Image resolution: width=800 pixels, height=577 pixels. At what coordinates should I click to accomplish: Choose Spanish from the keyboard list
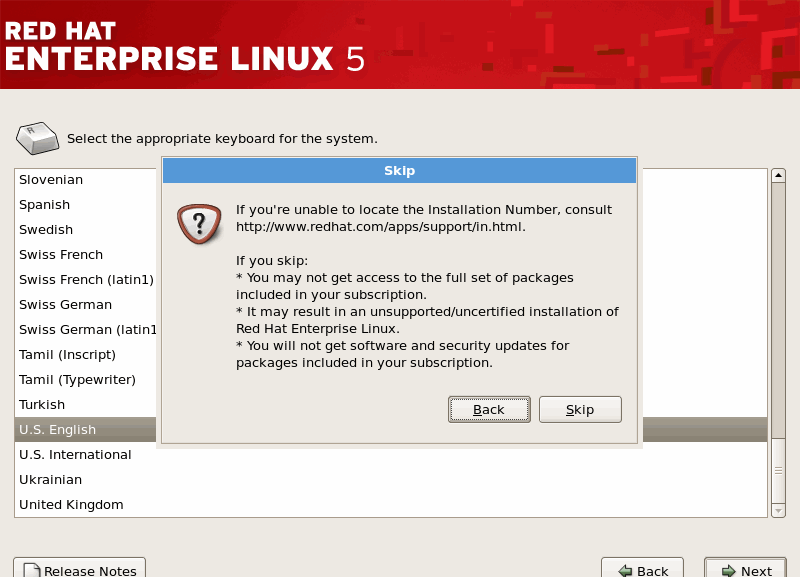45,205
